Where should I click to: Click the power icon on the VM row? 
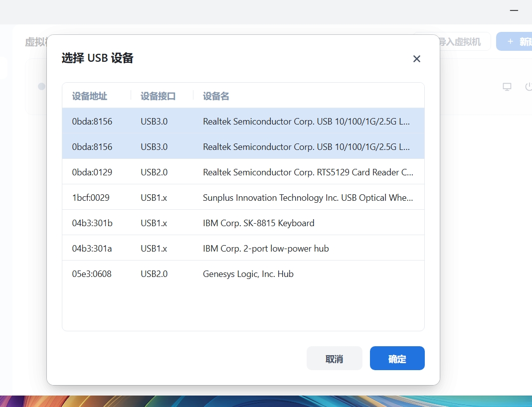pyautogui.click(x=528, y=86)
